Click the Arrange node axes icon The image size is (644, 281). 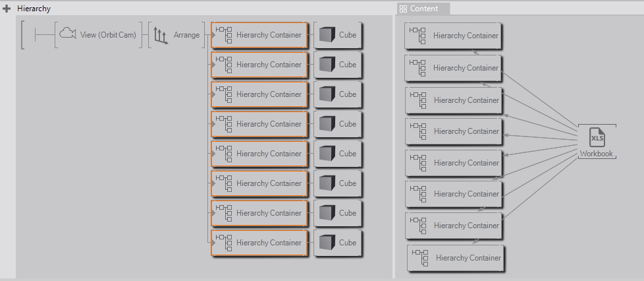(160, 35)
